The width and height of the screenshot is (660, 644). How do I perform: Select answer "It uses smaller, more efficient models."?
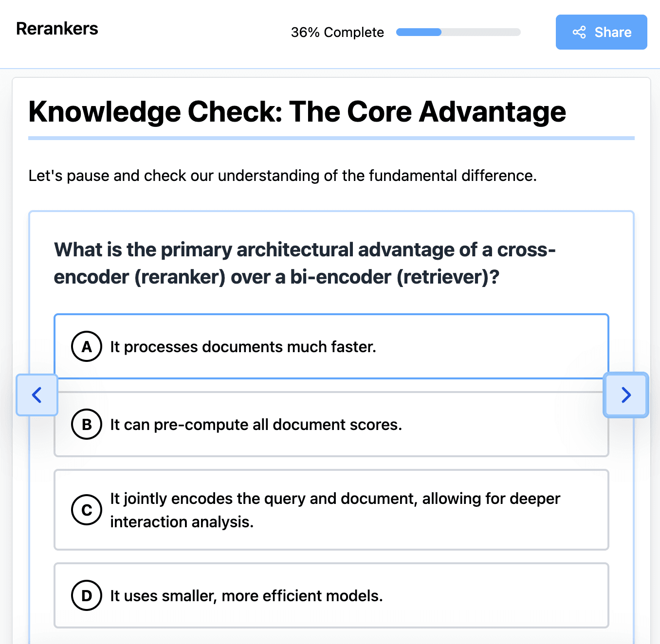coord(246,596)
